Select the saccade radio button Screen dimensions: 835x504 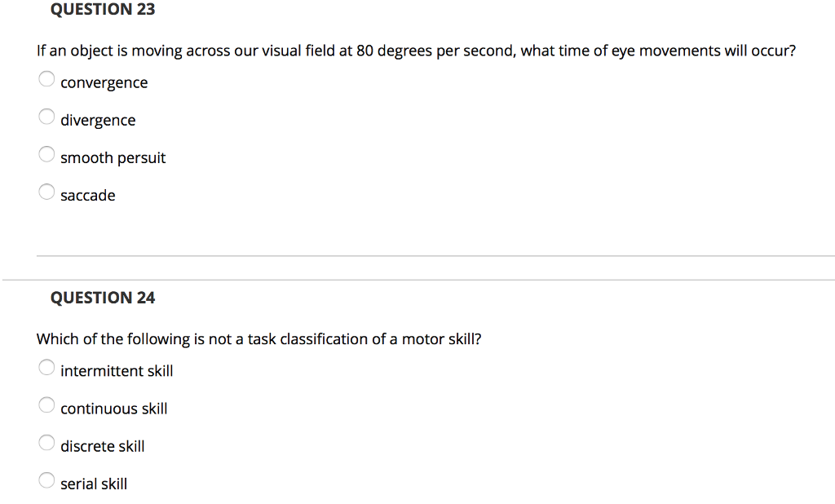click(x=46, y=192)
